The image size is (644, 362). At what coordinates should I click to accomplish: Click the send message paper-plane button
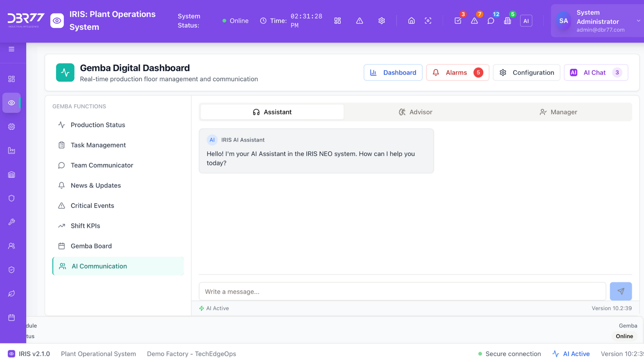(621, 291)
